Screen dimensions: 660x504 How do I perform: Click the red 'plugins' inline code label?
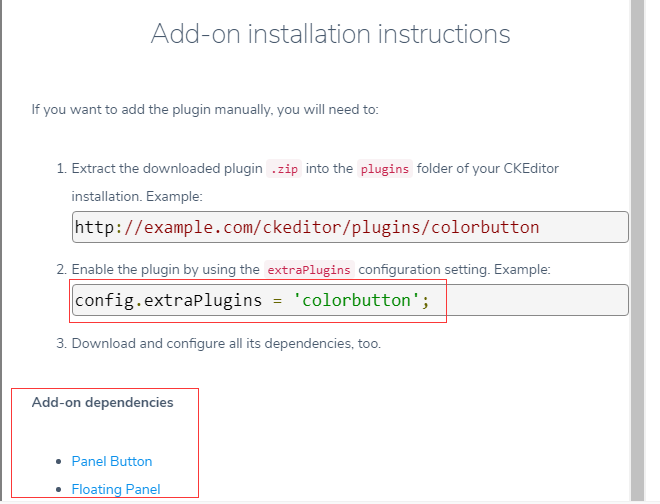click(385, 168)
